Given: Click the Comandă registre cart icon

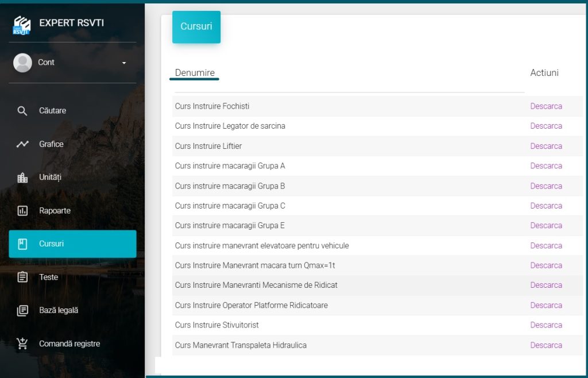Looking at the screenshot, I should (22, 344).
